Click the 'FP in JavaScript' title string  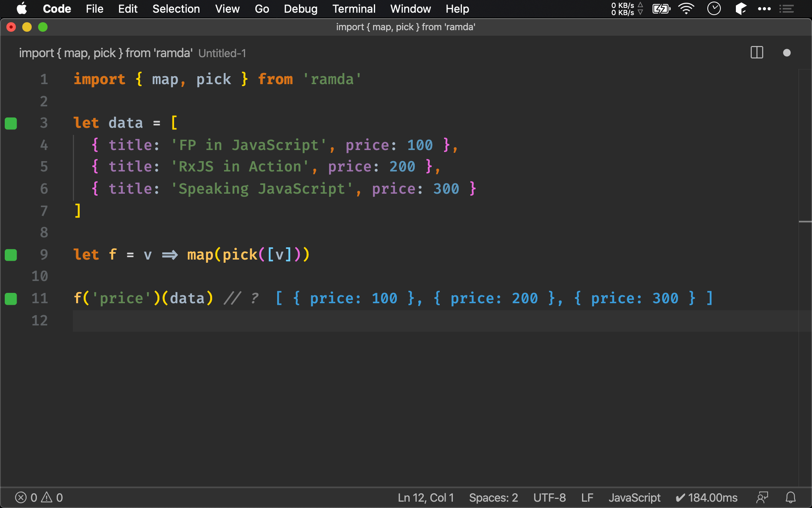click(249, 145)
